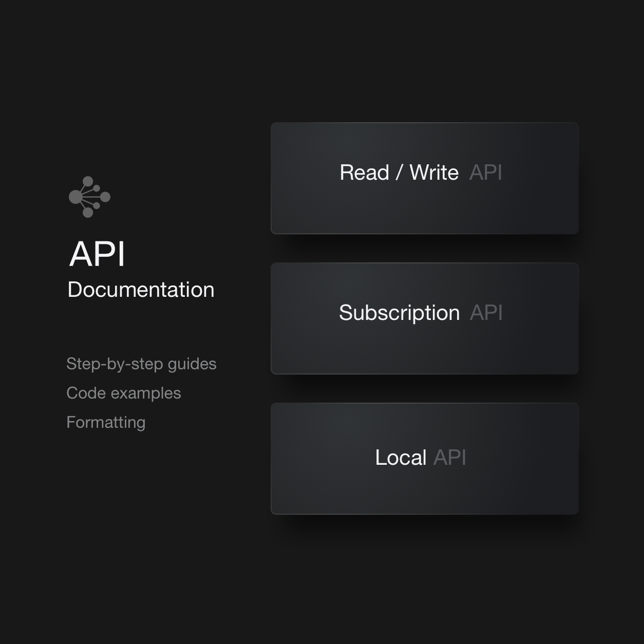Click the rightmost node of the hub logo

pos(105,197)
